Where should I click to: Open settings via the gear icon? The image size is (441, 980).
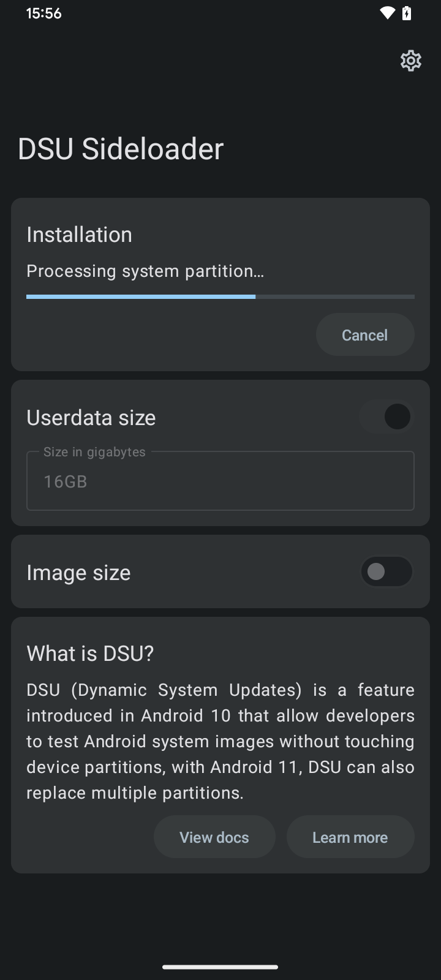coord(410,61)
